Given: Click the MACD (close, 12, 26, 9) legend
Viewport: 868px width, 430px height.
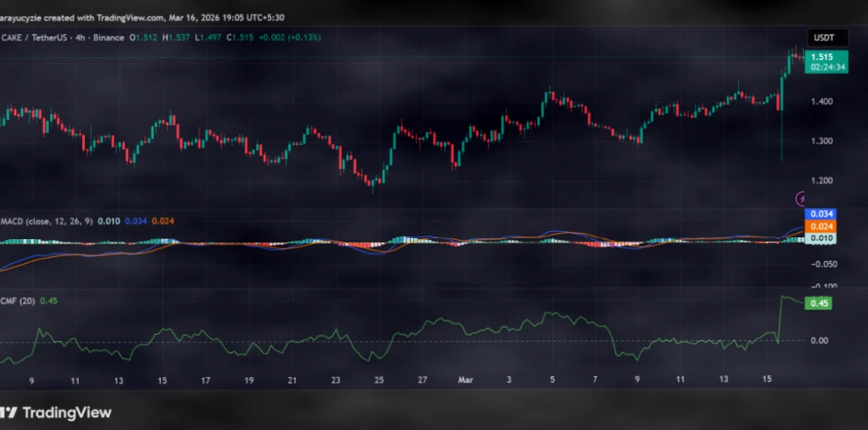Looking at the screenshot, I should click(45, 222).
